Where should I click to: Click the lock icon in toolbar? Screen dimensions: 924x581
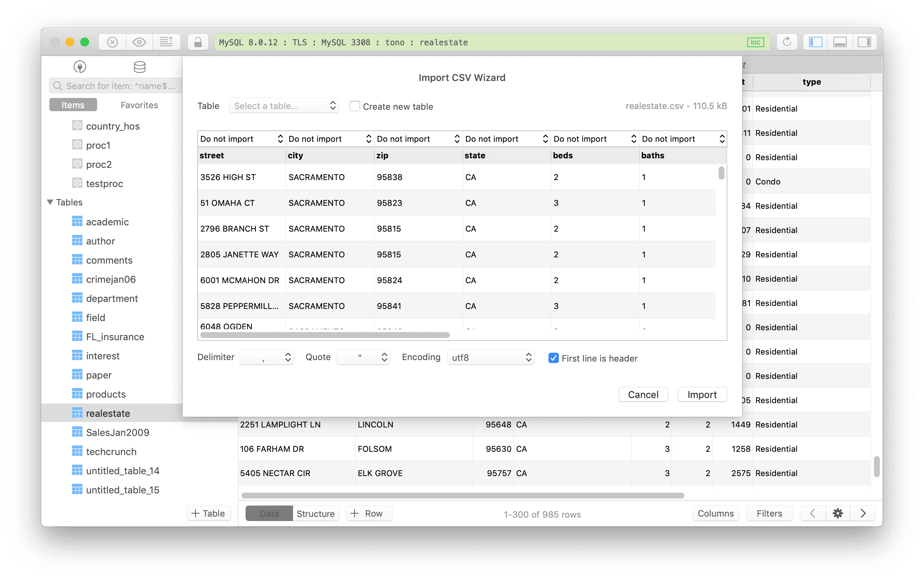click(198, 42)
